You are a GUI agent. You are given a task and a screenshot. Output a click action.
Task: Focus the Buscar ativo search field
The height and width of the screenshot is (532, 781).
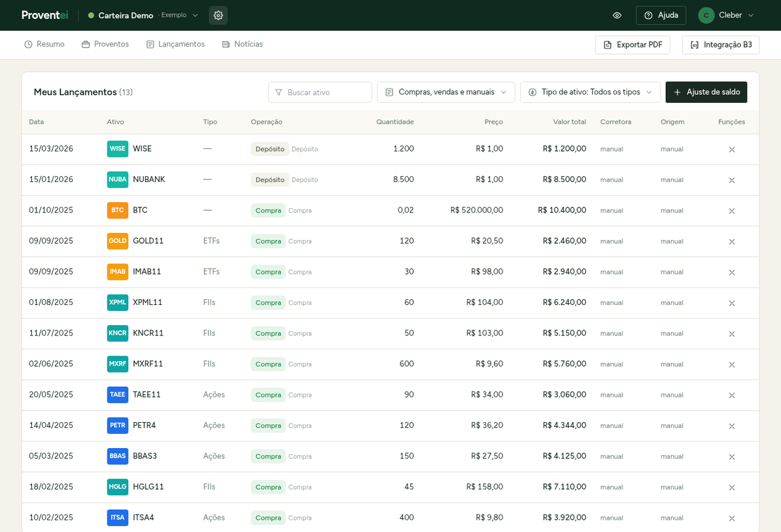click(x=320, y=92)
